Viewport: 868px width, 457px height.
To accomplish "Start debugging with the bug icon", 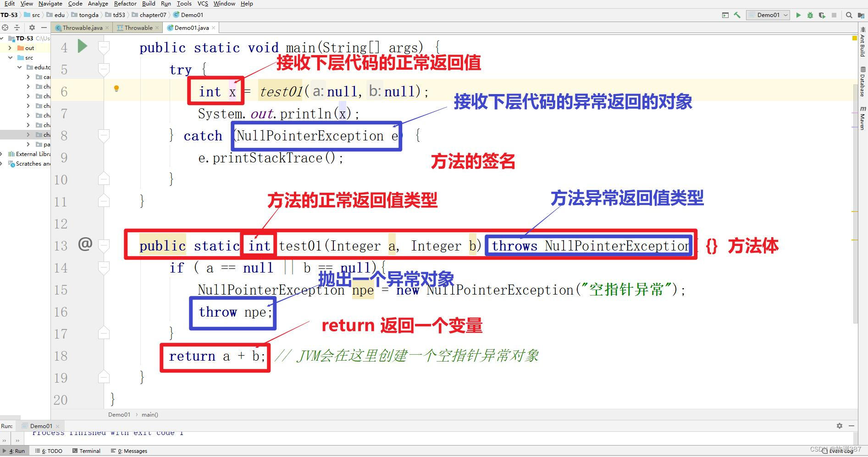I will (x=811, y=15).
